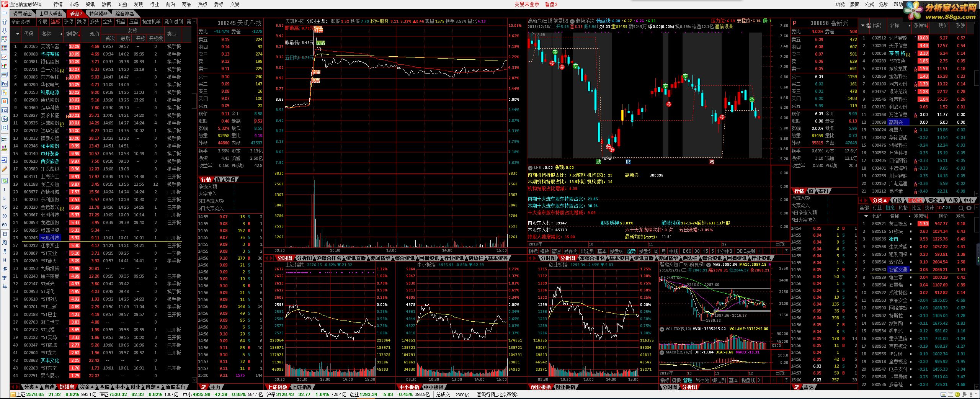Click the back arrow in left sidebar
Viewport: 980px width, 399px height.
pos(5,13)
